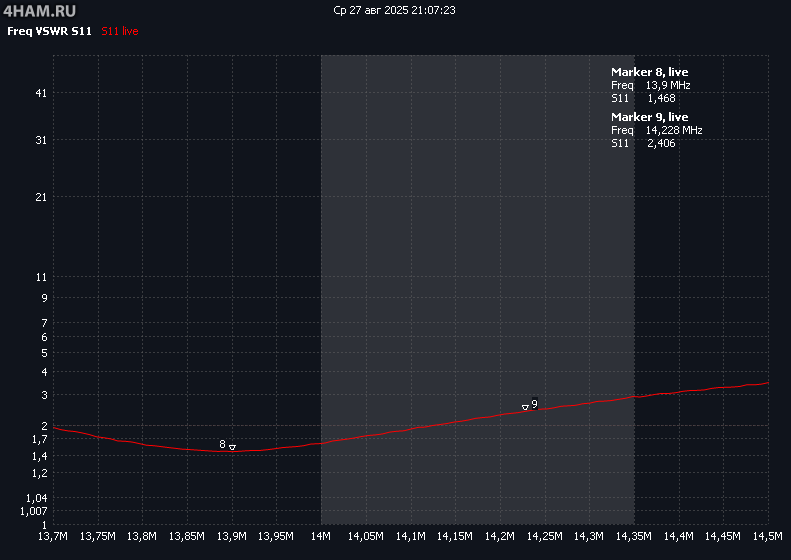
Task: Click the 11 label on VSWR axis
Action: [41, 277]
